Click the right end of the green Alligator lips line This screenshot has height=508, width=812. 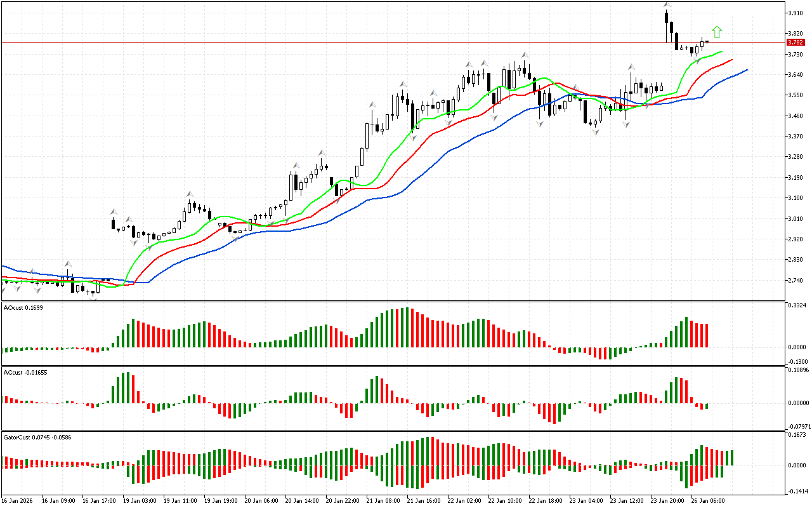tap(722, 51)
